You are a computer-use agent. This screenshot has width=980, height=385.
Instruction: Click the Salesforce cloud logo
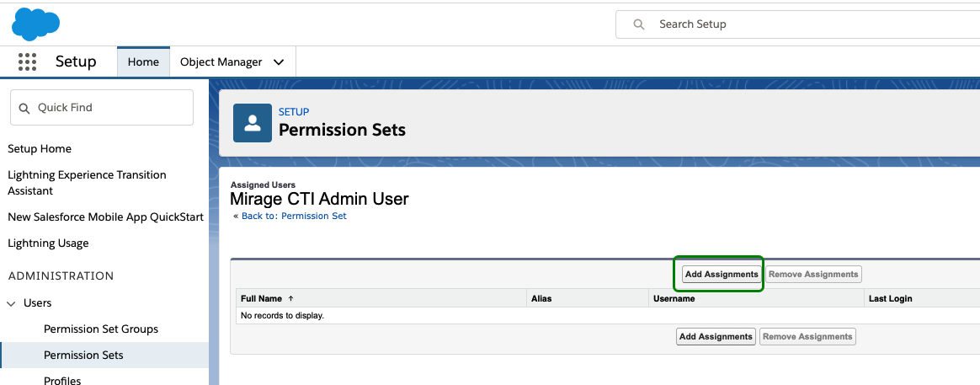(35, 24)
